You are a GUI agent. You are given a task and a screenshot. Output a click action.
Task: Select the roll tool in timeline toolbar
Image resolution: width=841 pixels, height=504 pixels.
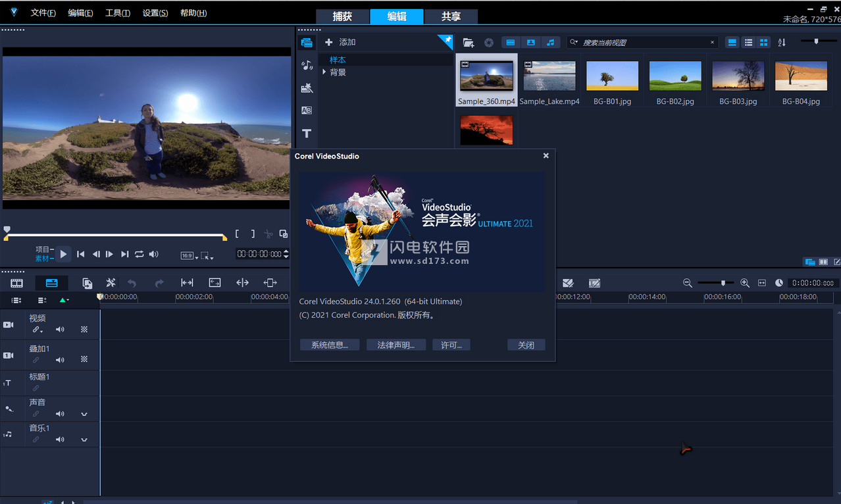tap(242, 283)
